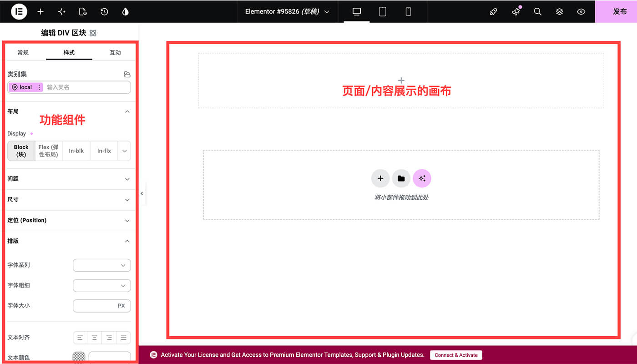Open the class manager icon beside 类别集
The height and width of the screenshot is (364, 637).
pyautogui.click(x=127, y=74)
